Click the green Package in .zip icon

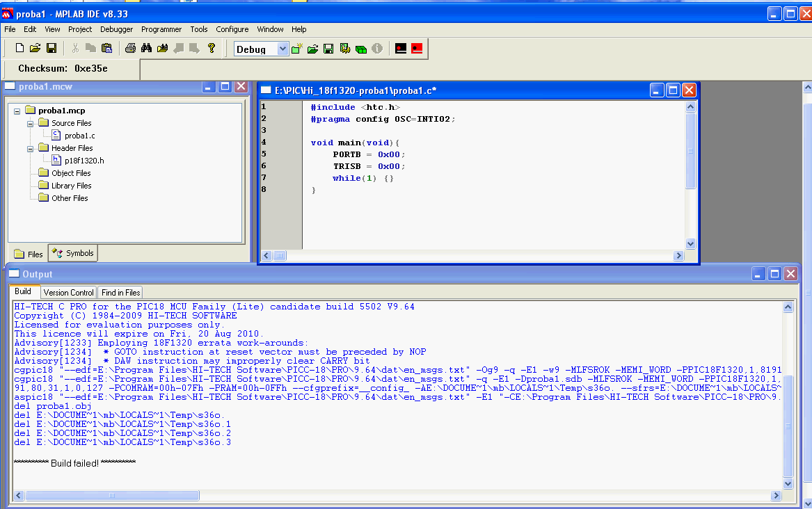coord(361,49)
